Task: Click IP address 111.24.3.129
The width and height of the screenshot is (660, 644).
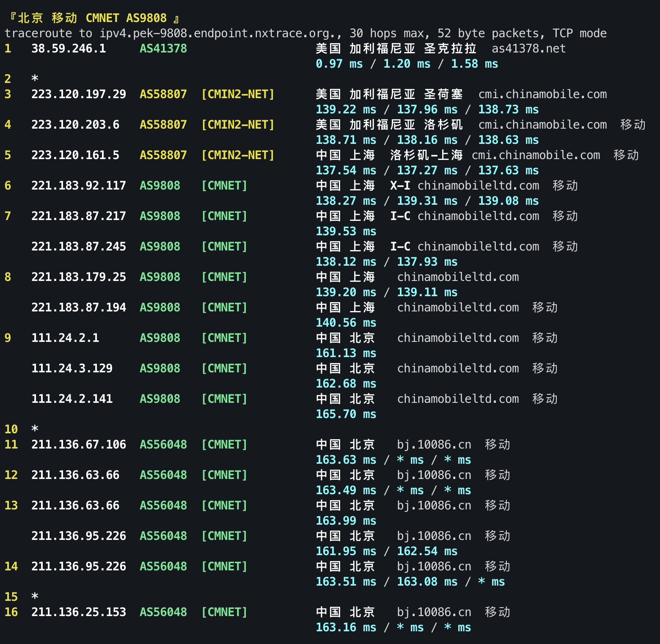Action: [72, 369]
